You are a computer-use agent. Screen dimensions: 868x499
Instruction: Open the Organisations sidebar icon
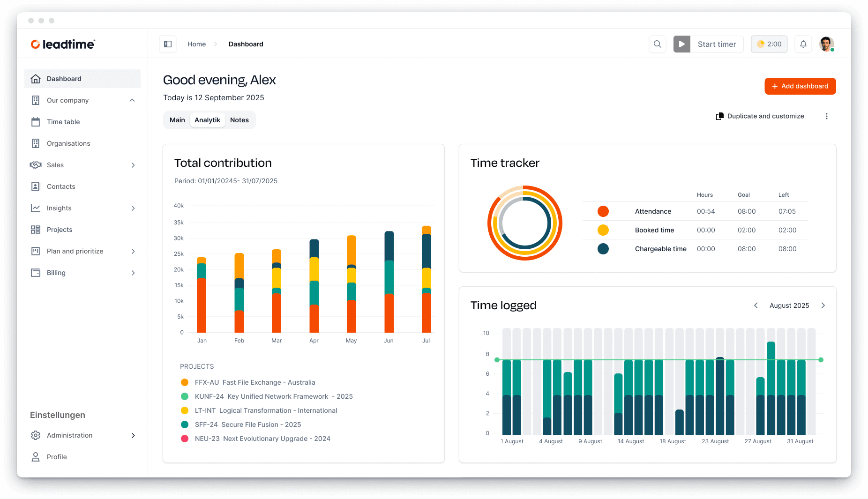coord(36,143)
